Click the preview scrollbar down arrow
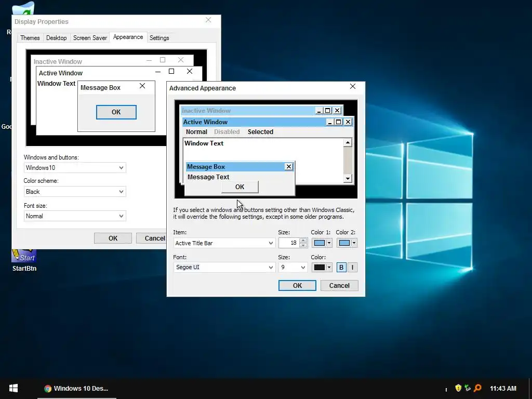The image size is (532, 399). pos(348,179)
